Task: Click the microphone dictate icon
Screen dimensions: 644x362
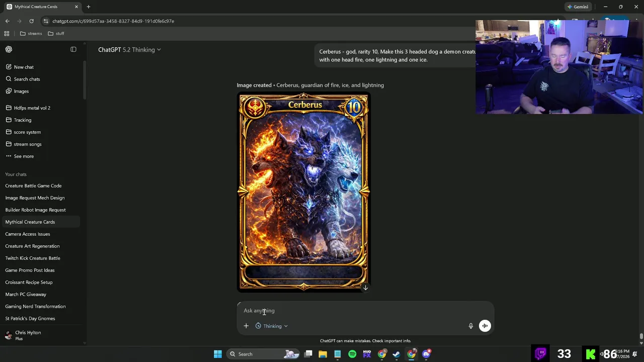Action: [471, 326]
